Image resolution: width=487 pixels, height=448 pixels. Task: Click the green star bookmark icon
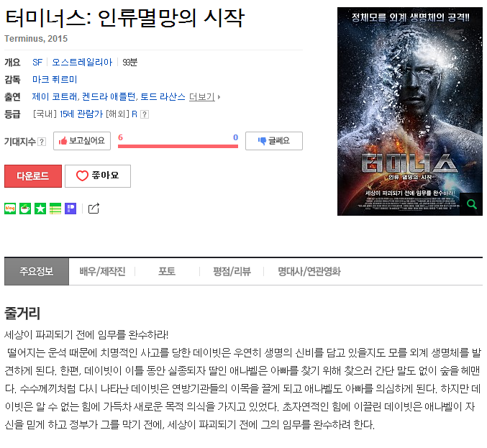40,209
